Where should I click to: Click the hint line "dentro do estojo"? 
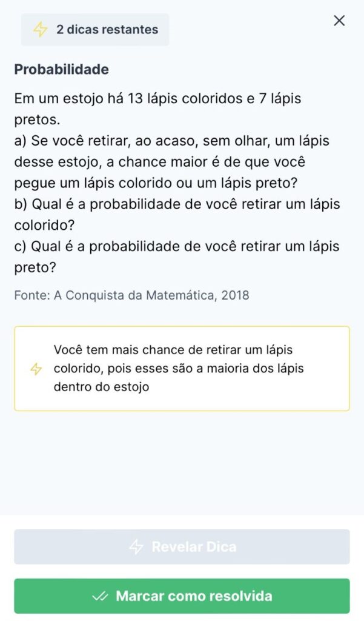click(x=101, y=387)
